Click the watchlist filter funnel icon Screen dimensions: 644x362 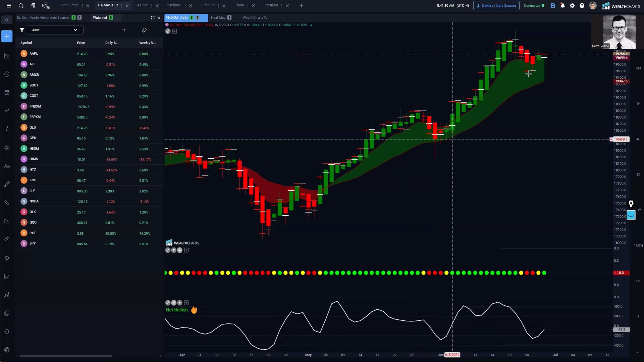(x=22, y=30)
